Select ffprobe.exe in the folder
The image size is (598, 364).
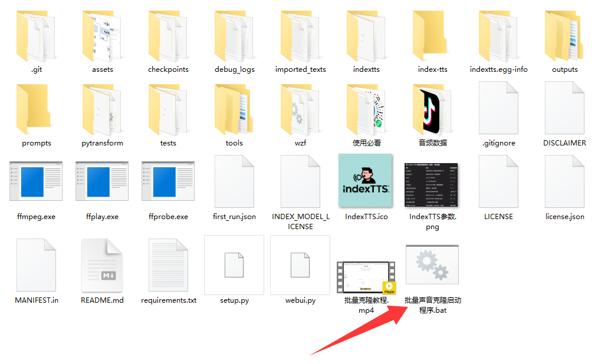coord(168,185)
